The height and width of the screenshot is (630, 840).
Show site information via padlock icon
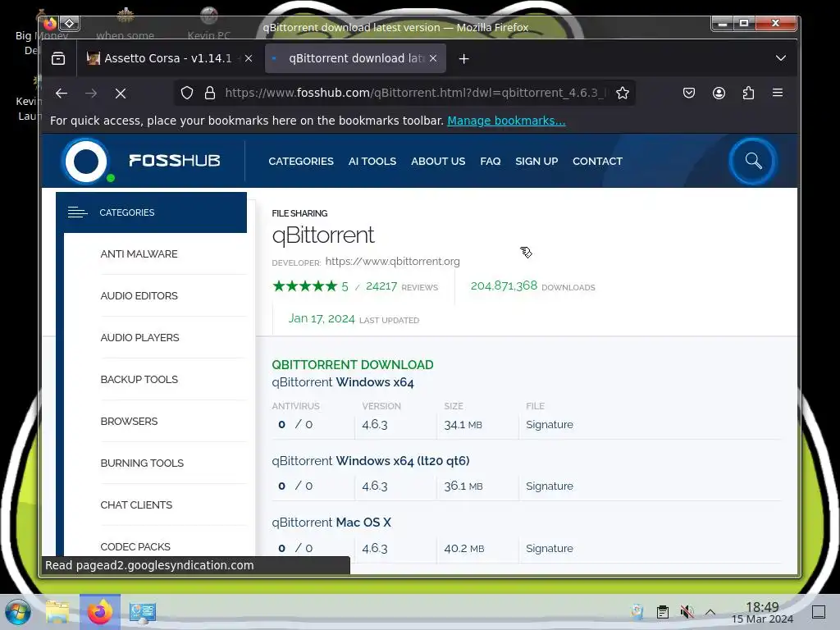tap(210, 93)
